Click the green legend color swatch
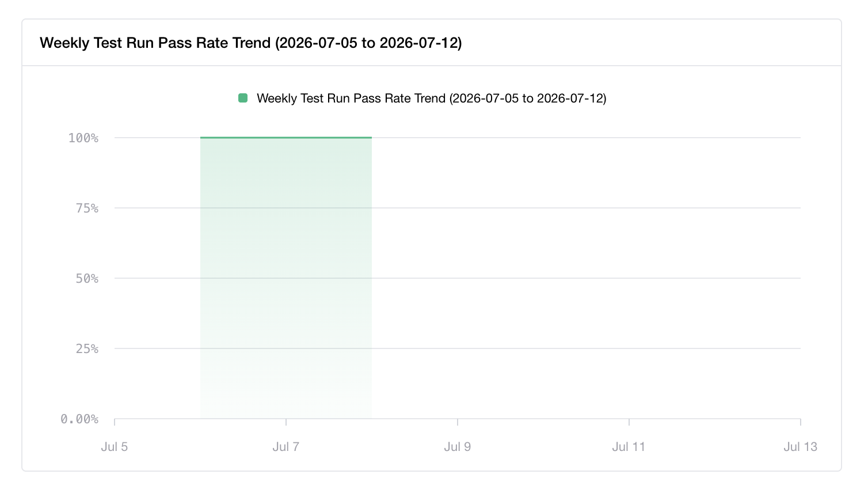This screenshot has width=868, height=493. pyautogui.click(x=243, y=98)
